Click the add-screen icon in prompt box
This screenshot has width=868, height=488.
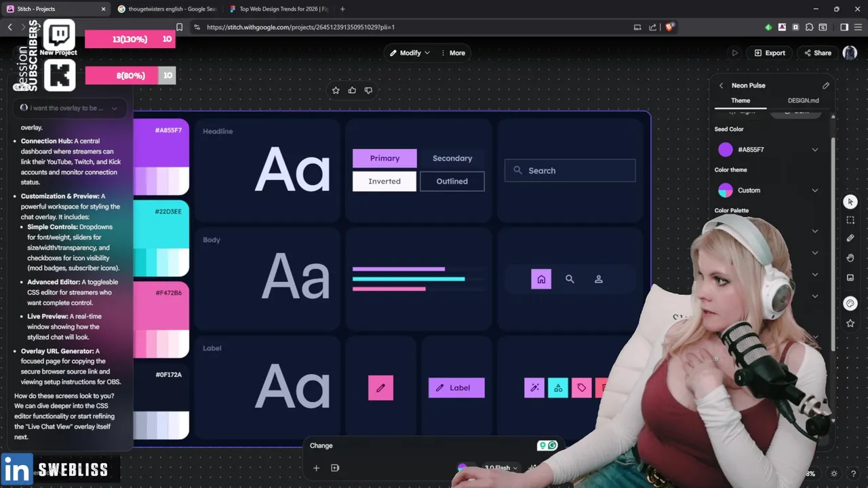(x=335, y=468)
